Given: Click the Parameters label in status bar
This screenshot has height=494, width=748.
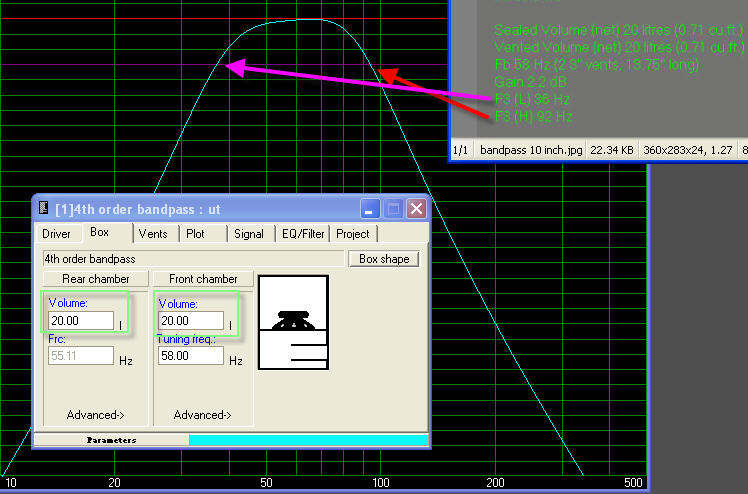Looking at the screenshot, I should (x=112, y=440).
